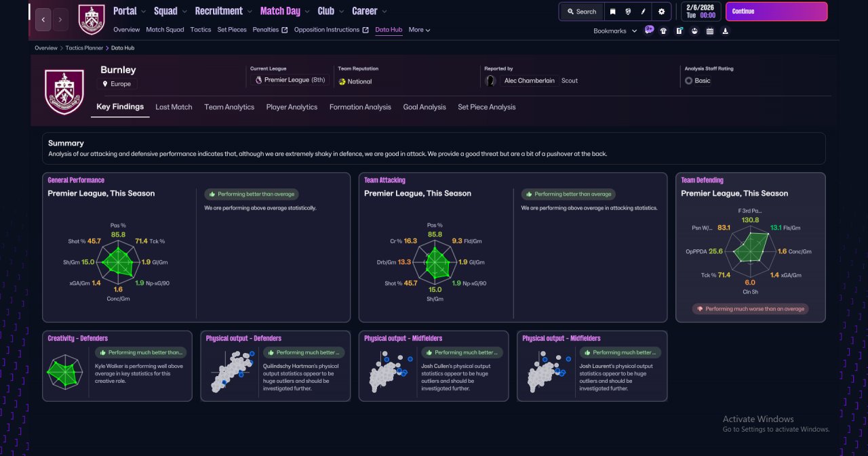Image resolution: width=868 pixels, height=456 pixels.
Task: Open Team Attacking radar chart
Action: (x=435, y=262)
